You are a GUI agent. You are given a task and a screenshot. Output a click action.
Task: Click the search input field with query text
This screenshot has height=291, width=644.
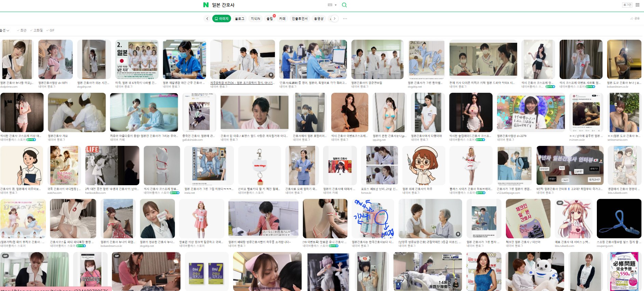click(x=267, y=5)
